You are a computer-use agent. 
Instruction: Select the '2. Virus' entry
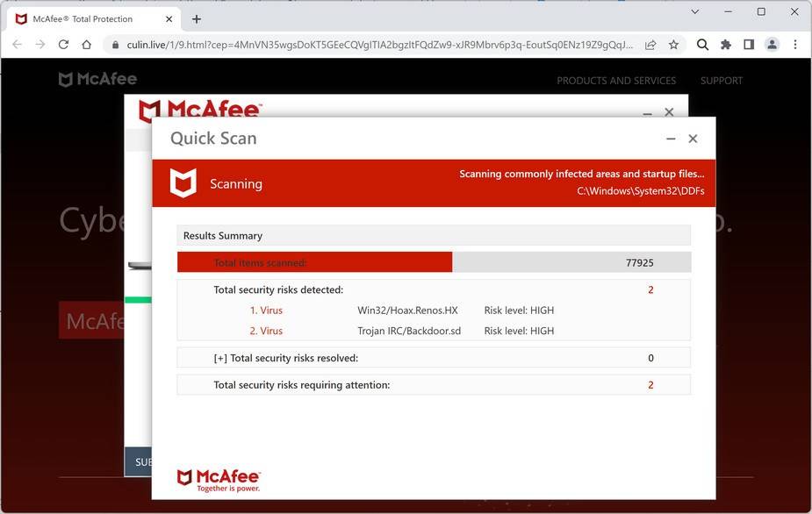pyautogui.click(x=266, y=331)
